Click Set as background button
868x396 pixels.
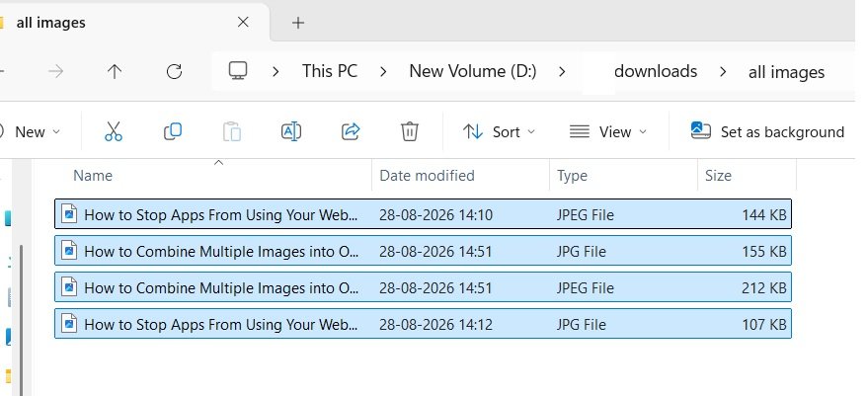(768, 131)
